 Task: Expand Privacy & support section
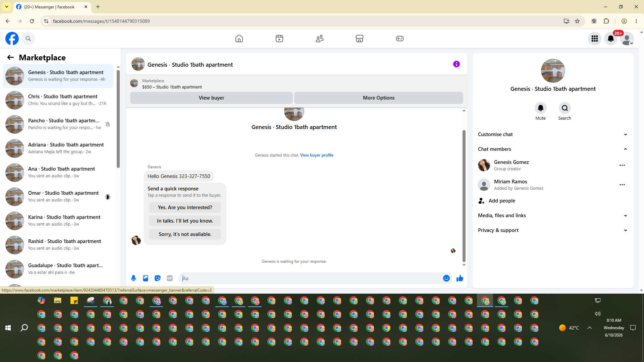(553, 230)
